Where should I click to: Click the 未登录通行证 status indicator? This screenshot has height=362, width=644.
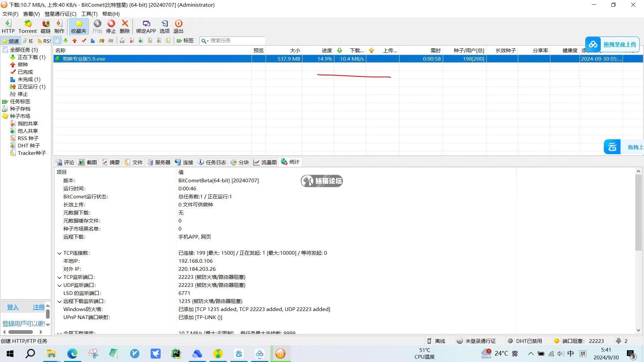click(476, 341)
